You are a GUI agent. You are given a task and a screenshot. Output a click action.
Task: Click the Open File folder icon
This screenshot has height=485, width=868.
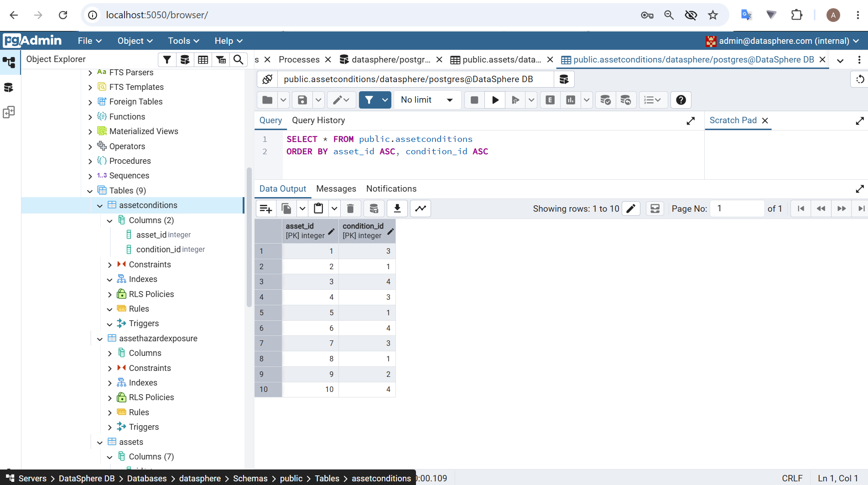[268, 100]
